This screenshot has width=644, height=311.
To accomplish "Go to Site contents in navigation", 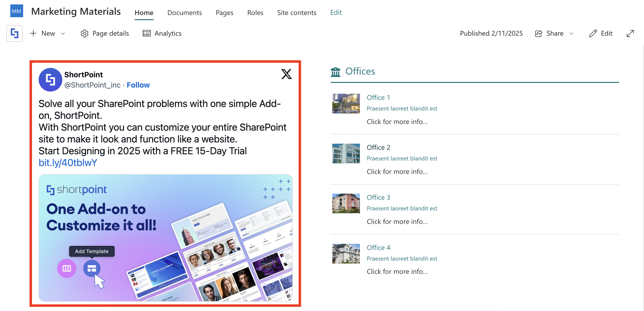I will click(296, 13).
